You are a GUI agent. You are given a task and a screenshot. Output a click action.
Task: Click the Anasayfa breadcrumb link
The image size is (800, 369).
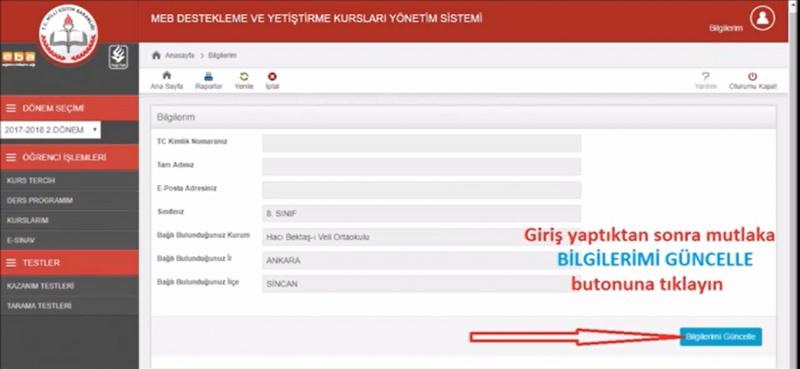click(179, 55)
